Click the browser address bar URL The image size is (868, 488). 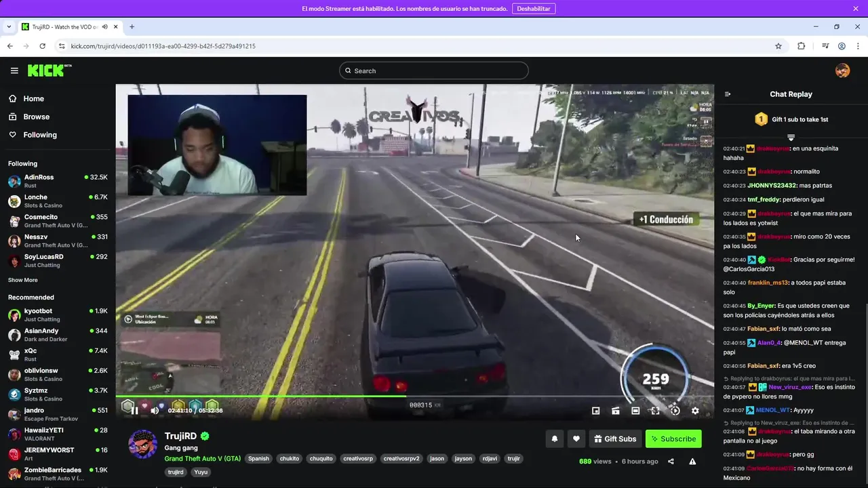[x=163, y=46]
